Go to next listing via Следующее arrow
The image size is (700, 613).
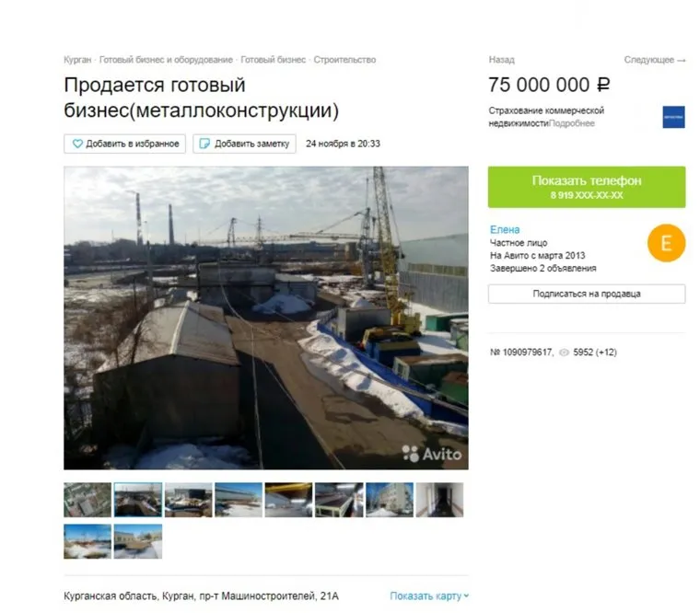[x=655, y=60]
